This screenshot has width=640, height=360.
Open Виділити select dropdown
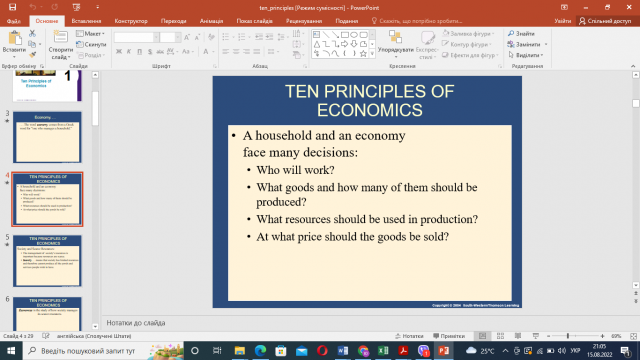coord(526,55)
